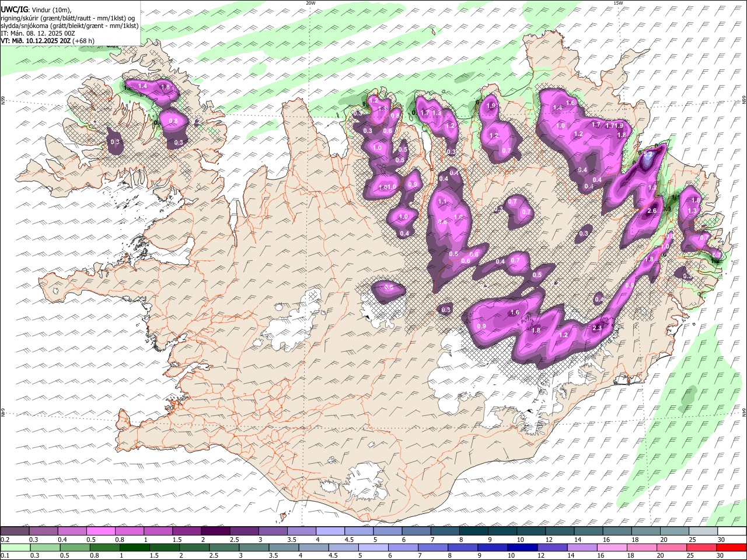
Task: Select the light grey 25 swatch in upper legend
Action: click(703, 531)
